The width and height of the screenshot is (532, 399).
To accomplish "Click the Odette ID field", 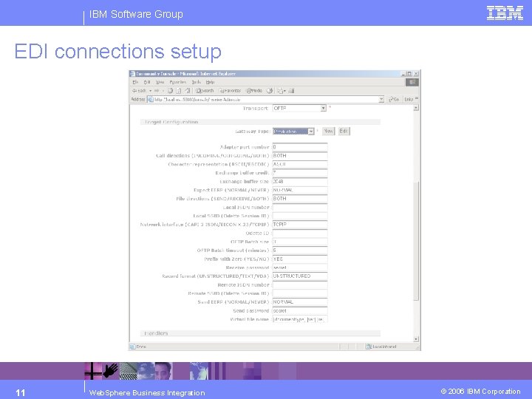I will [300, 233].
